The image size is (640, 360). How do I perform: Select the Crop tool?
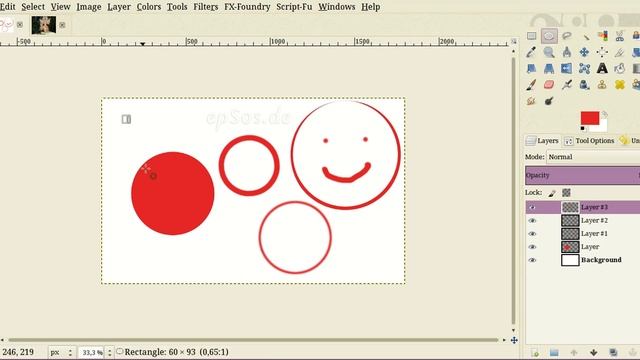pos(620,52)
